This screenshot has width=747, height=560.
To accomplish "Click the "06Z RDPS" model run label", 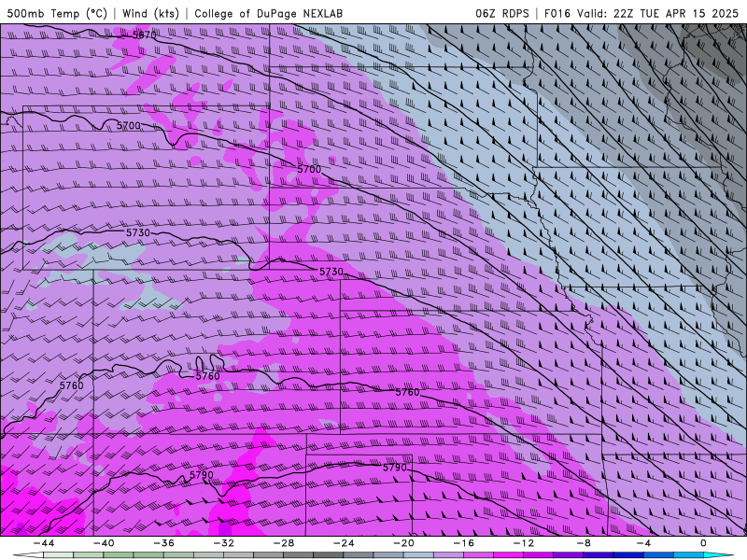I will tap(501, 13).
